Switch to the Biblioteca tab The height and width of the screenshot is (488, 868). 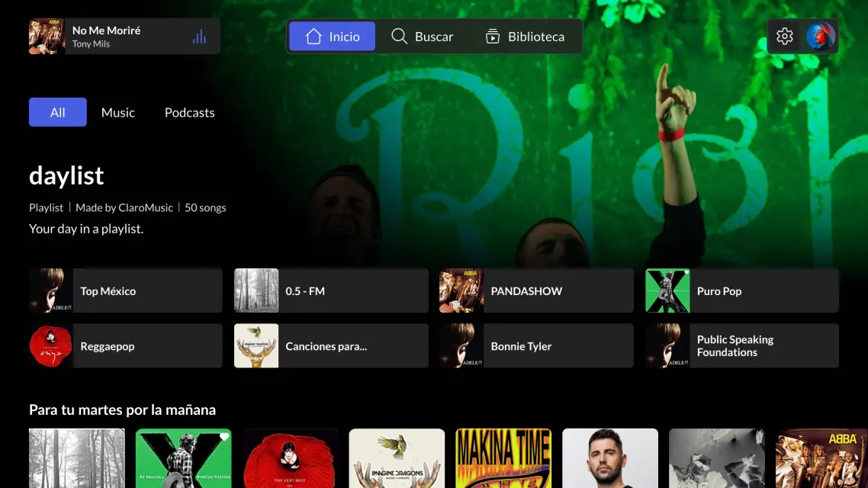pos(525,37)
